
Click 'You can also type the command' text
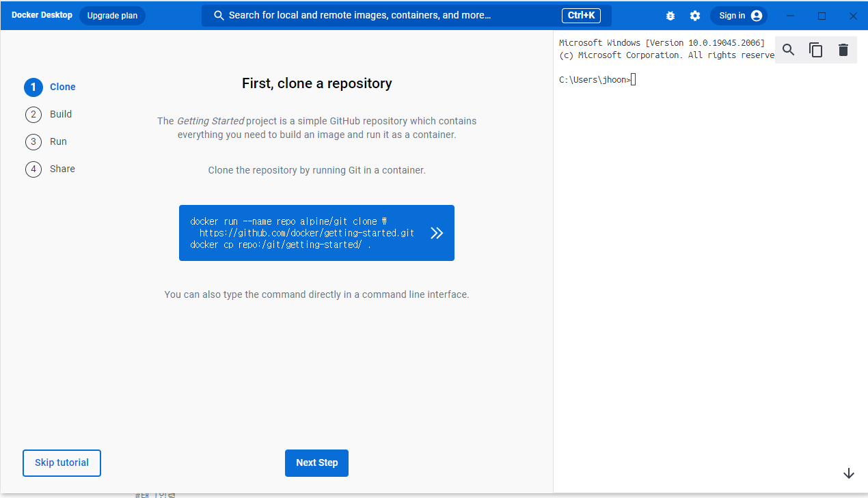316,294
